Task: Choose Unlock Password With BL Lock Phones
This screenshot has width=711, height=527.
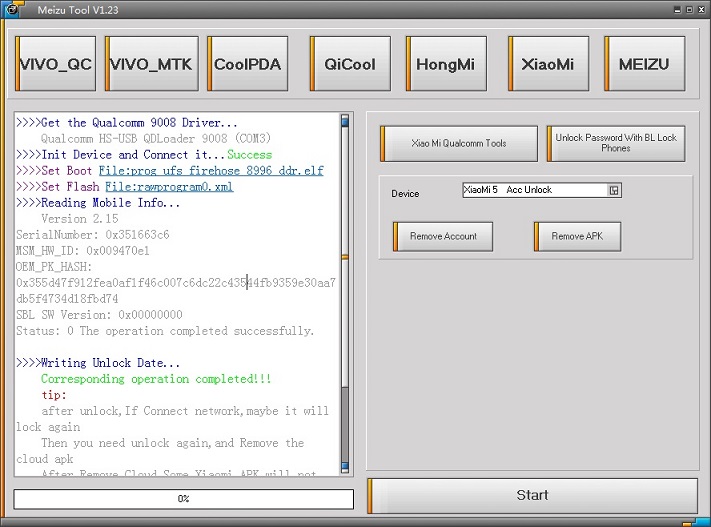Action: [616, 143]
